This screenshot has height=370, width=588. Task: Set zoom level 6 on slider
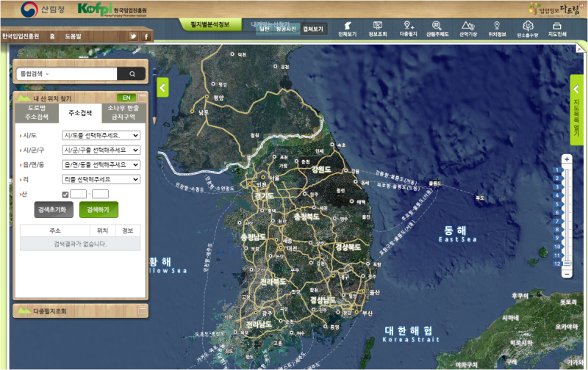(x=558, y=212)
